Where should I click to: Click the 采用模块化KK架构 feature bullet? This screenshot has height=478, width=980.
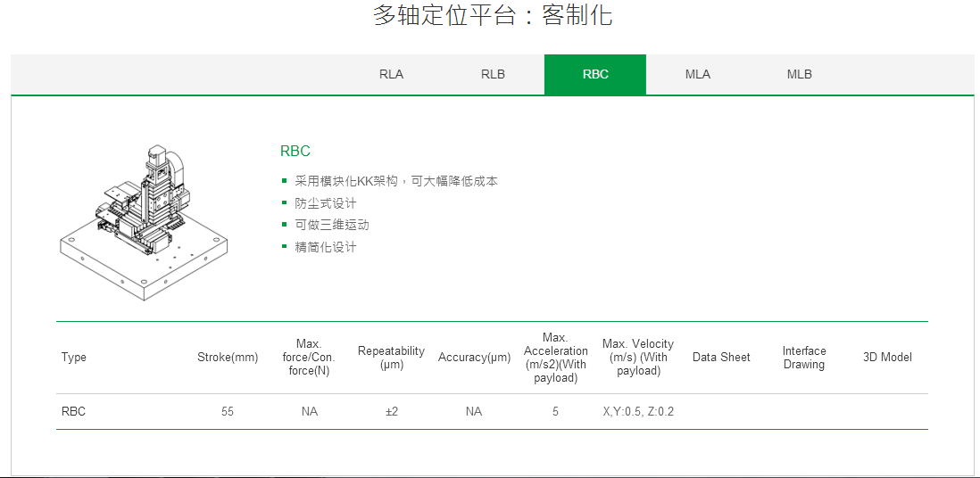(x=395, y=181)
